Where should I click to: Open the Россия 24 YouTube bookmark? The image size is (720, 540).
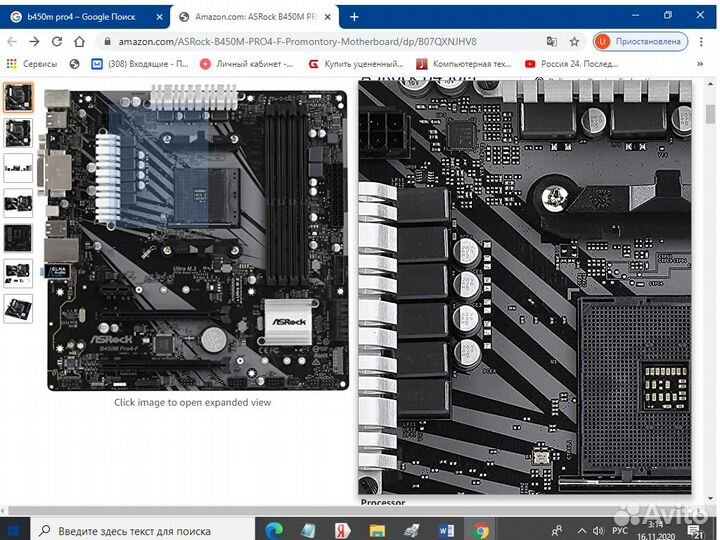(x=572, y=64)
